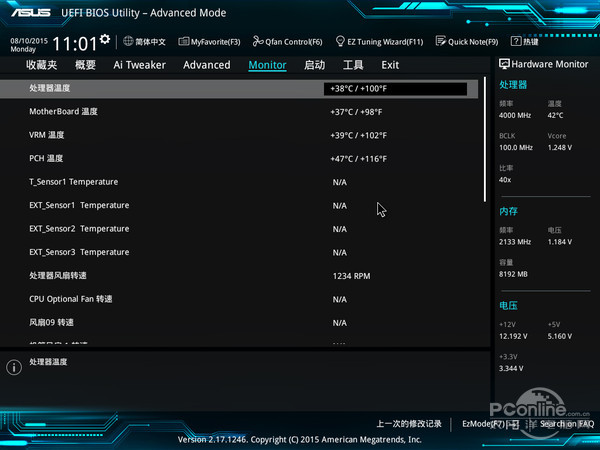Open the time settings gear icon
Viewport: 600px width, 450px height.
point(105,39)
